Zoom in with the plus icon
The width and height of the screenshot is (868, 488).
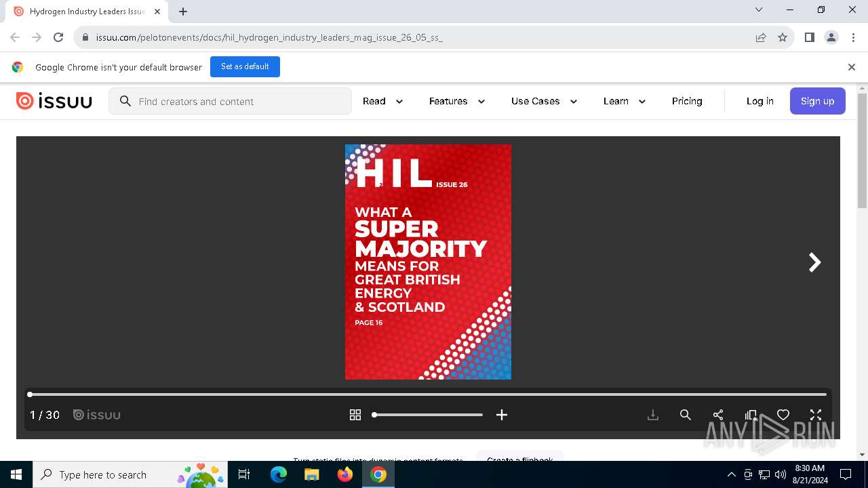pos(502,415)
